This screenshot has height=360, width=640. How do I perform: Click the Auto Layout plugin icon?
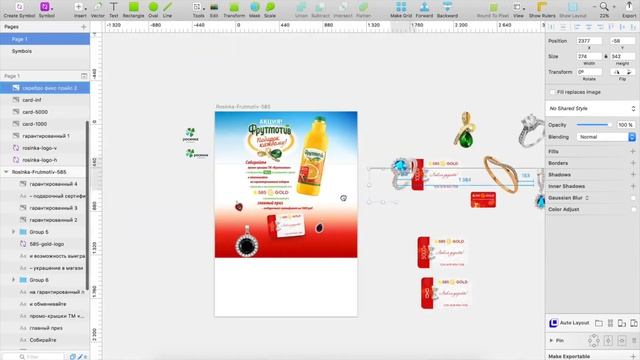pos(553,323)
